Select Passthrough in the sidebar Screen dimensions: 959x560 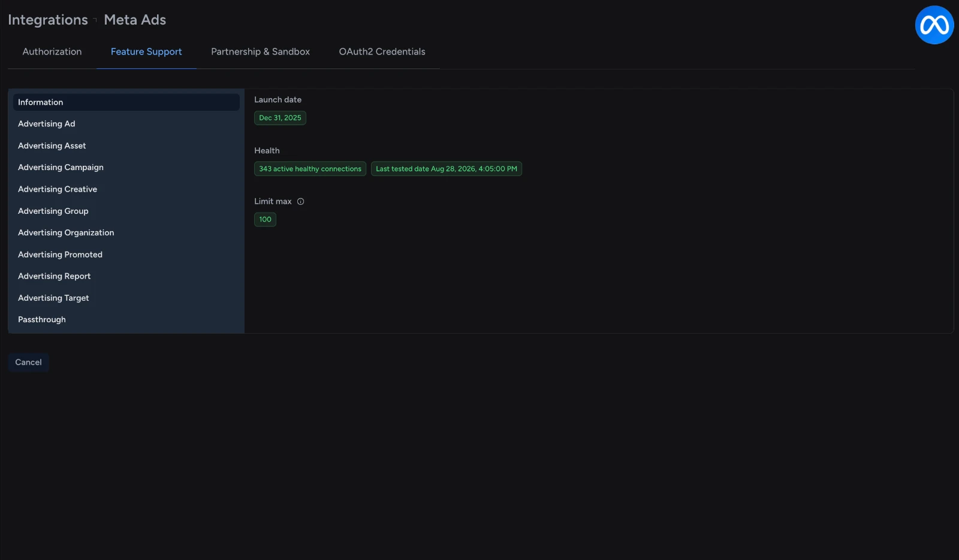(126, 320)
